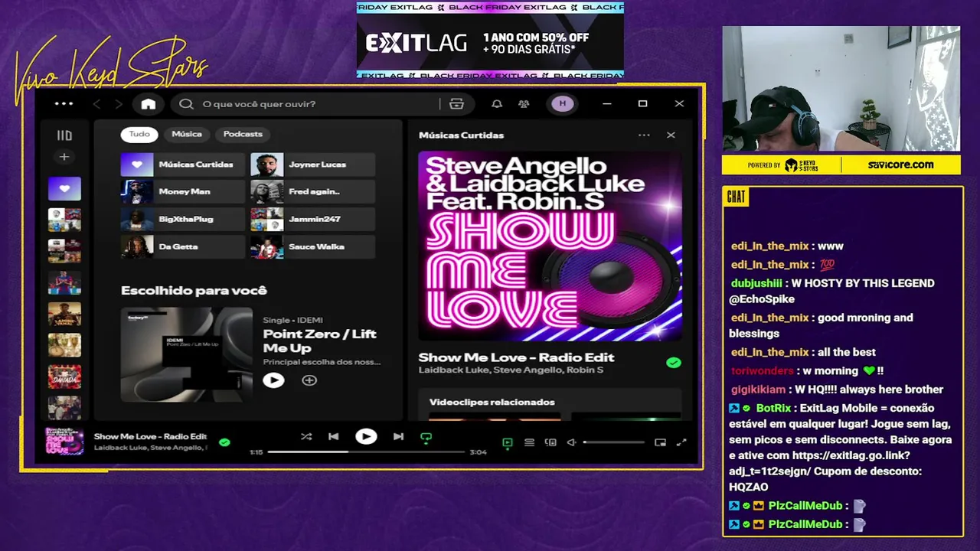The height and width of the screenshot is (551, 980).
Task: Select the Podcasts filter chip
Action: pos(243,134)
